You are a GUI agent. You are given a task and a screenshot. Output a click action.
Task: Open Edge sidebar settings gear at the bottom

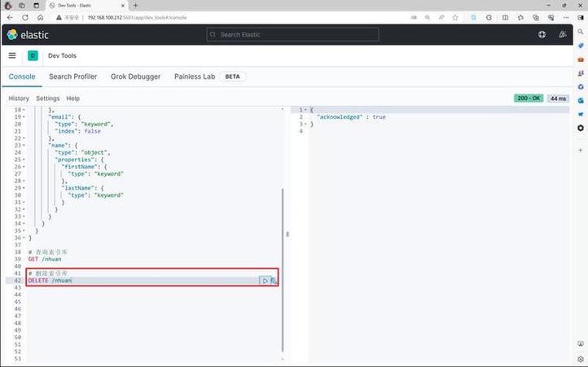[581, 359]
